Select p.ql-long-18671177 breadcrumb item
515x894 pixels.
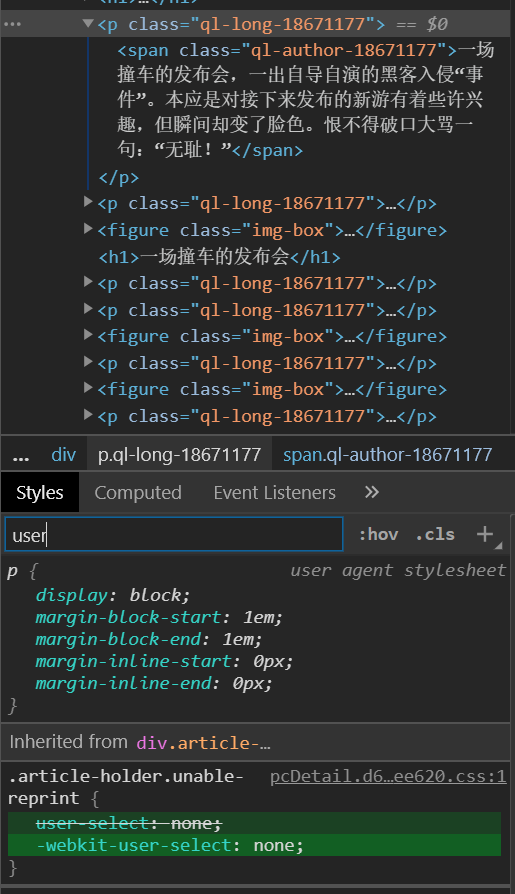point(179,455)
